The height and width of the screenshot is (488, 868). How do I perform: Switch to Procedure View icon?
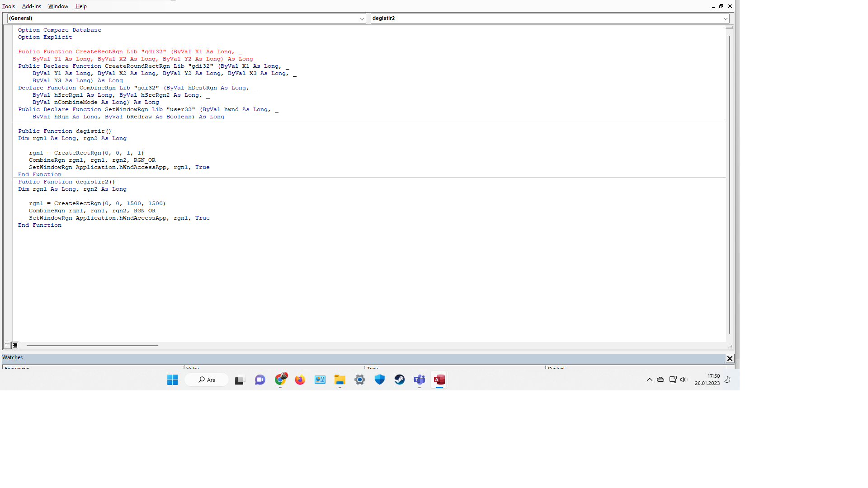[x=7, y=345]
